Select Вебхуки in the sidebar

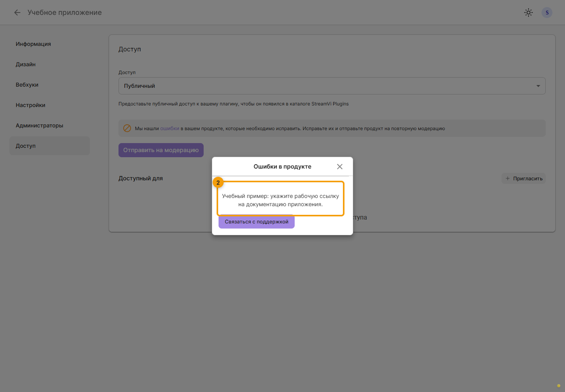[x=27, y=85]
